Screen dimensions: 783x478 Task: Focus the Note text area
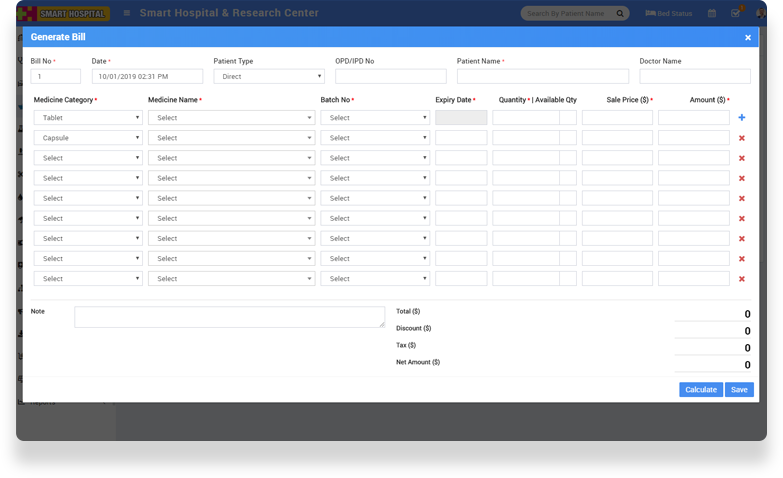tap(229, 317)
